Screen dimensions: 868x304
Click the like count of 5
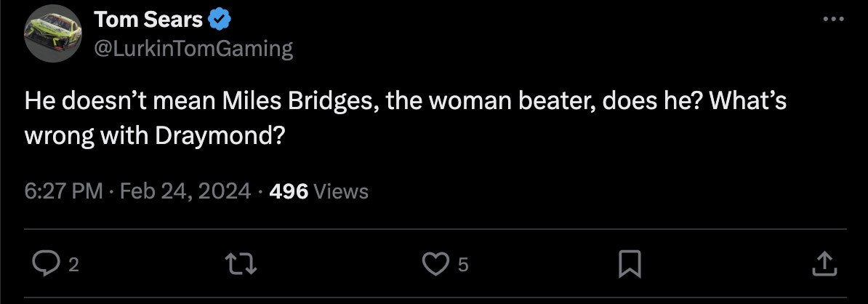[462, 265]
